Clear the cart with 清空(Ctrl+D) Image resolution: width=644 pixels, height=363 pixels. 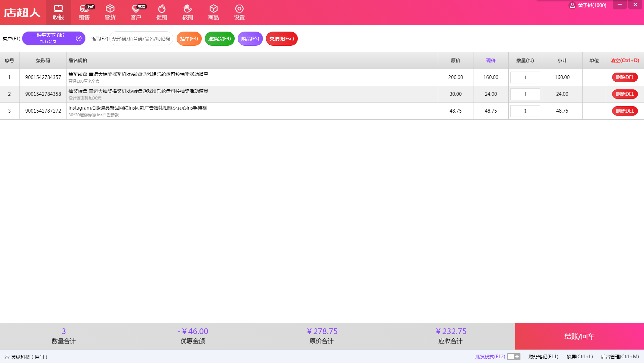[x=625, y=61]
